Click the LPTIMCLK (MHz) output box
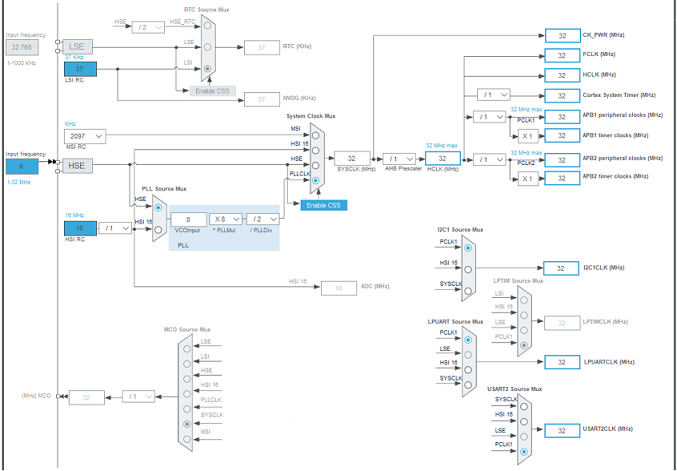The height and width of the screenshot is (471, 677). (562, 323)
